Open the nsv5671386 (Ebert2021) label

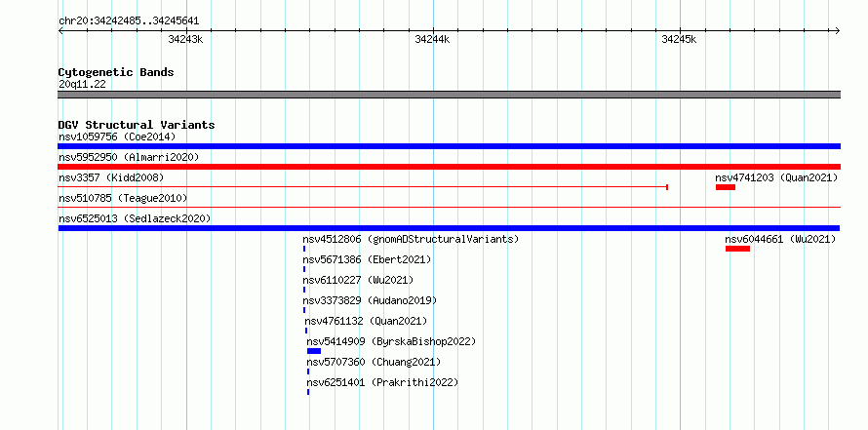[x=367, y=259]
